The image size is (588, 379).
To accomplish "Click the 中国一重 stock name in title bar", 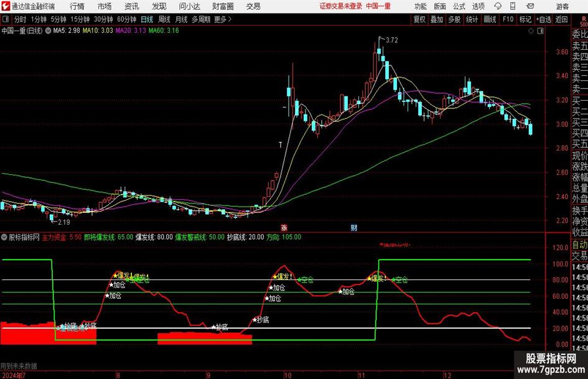I will (378, 6).
